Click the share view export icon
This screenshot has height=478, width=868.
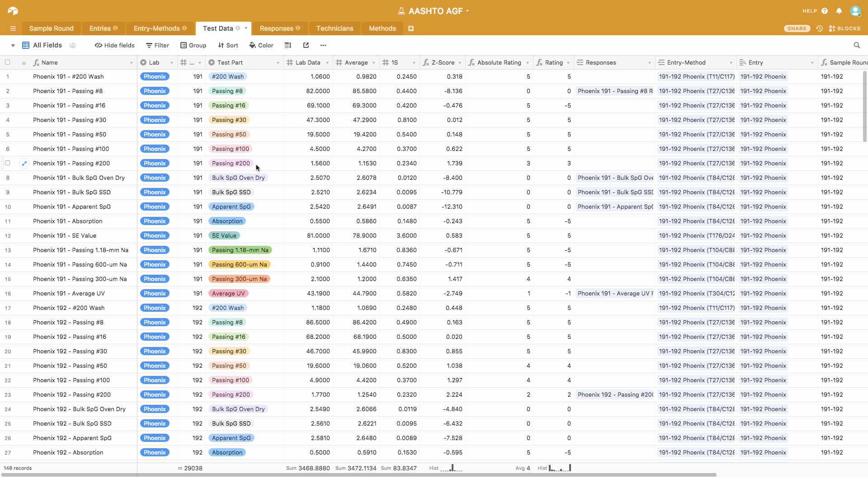306,45
